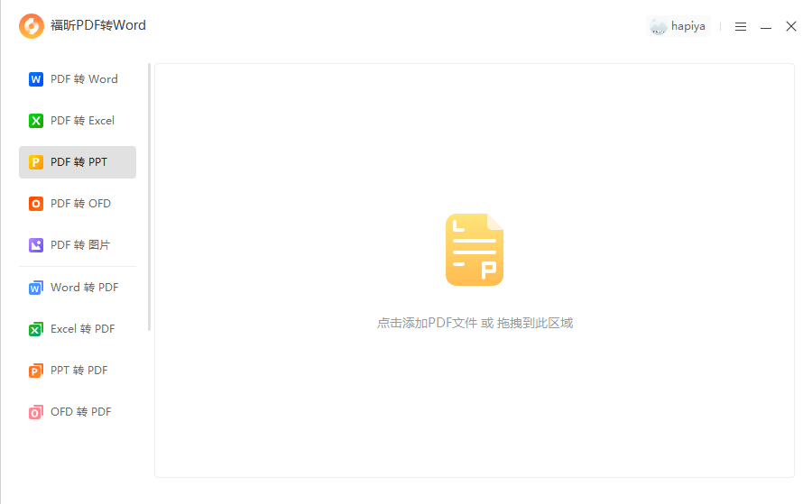Select the Word 转 PDF tab

point(78,288)
